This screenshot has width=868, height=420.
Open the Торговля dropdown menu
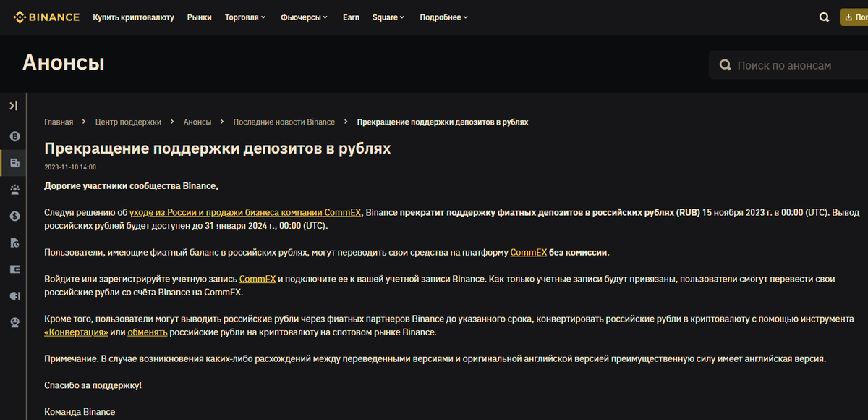pos(244,17)
